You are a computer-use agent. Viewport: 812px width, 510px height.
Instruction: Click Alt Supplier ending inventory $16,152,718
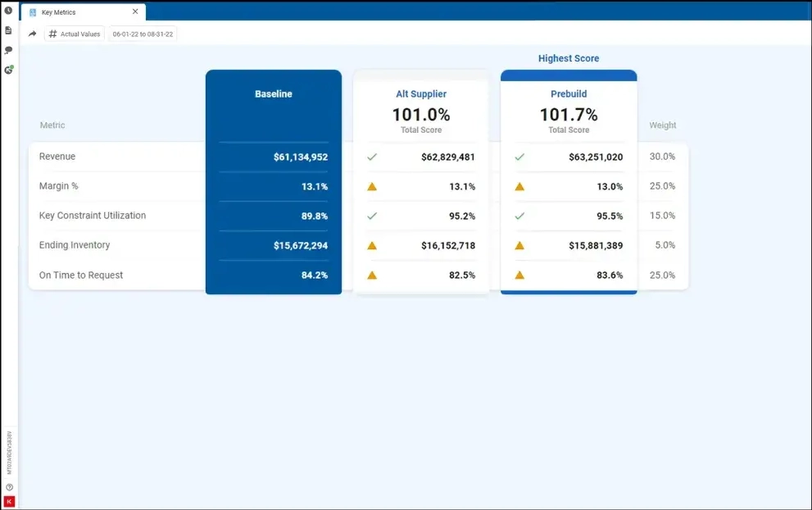(x=448, y=246)
